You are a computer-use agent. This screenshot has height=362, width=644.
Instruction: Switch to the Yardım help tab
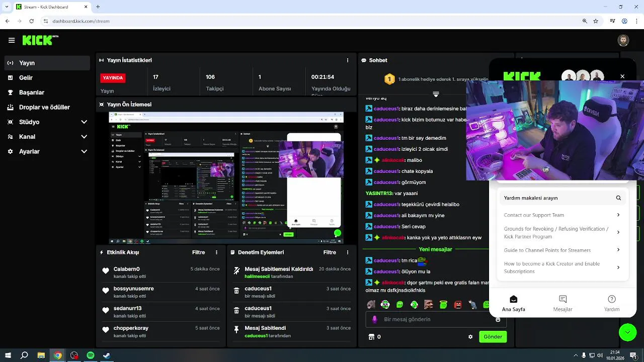[612, 303]
